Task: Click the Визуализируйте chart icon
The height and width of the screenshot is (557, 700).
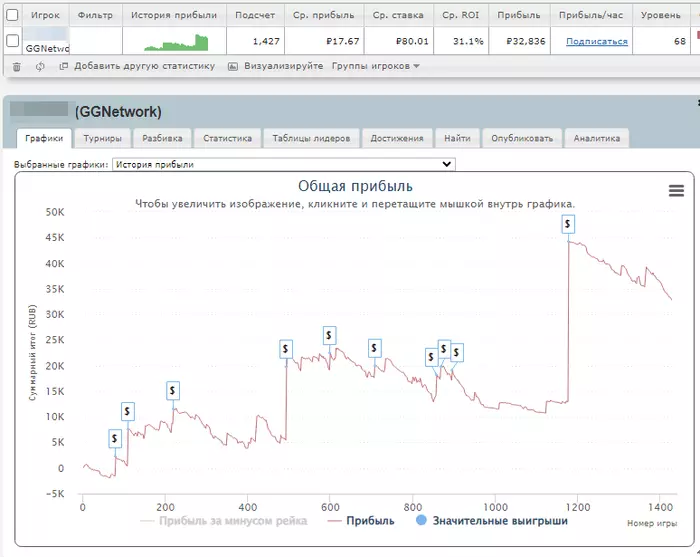Action: click(x=233, y=66)
